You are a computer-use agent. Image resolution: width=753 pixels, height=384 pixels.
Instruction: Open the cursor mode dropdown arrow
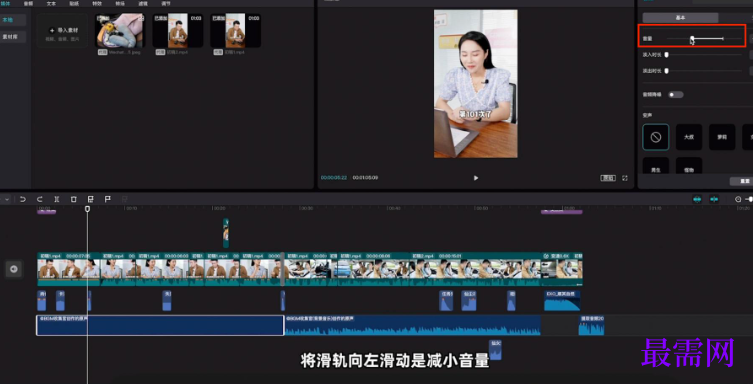point(7,199)
